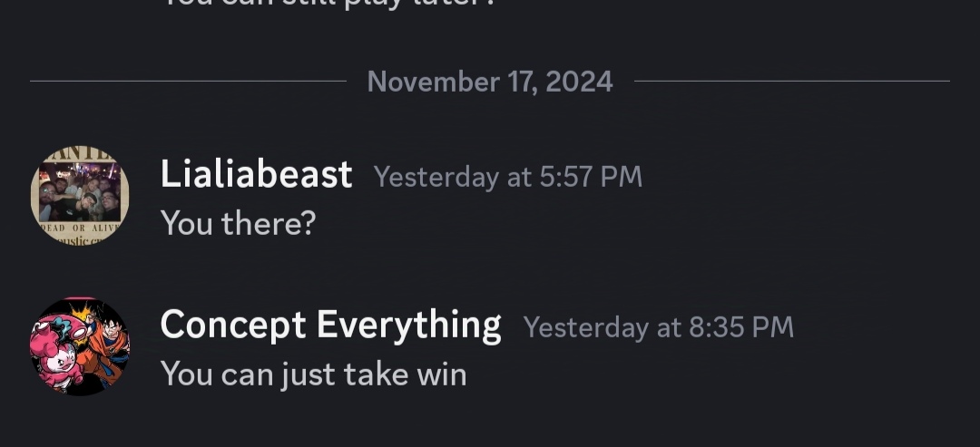Click the word "there?" in Lialiabeast's message
Image resolution: width=980 pixels, height=447 pixels.
[x=269, y=223]
